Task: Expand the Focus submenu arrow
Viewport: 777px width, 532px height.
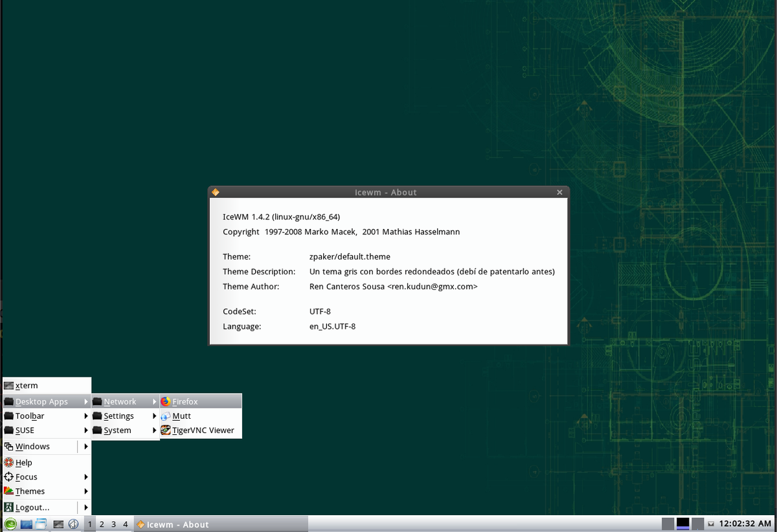Action: [85, 476]
